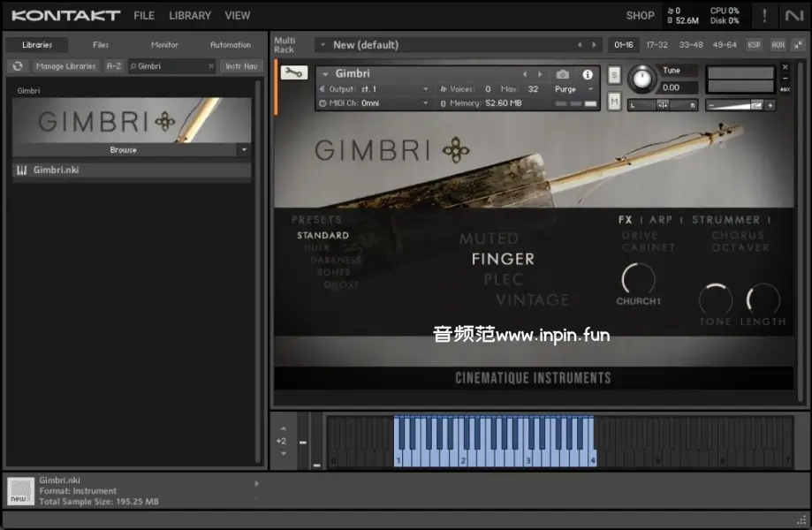Load Gimbri.nki from the library list

[132, 170]
